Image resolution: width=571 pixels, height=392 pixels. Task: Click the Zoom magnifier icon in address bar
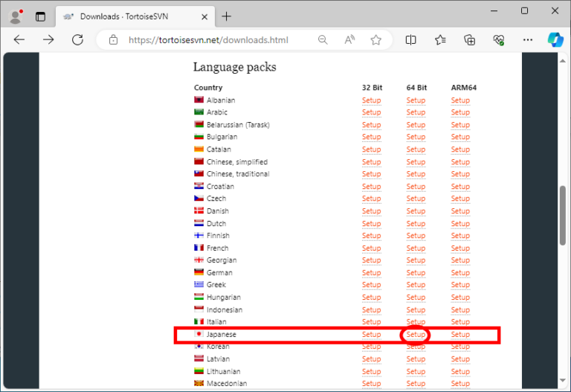coord(323,39)
